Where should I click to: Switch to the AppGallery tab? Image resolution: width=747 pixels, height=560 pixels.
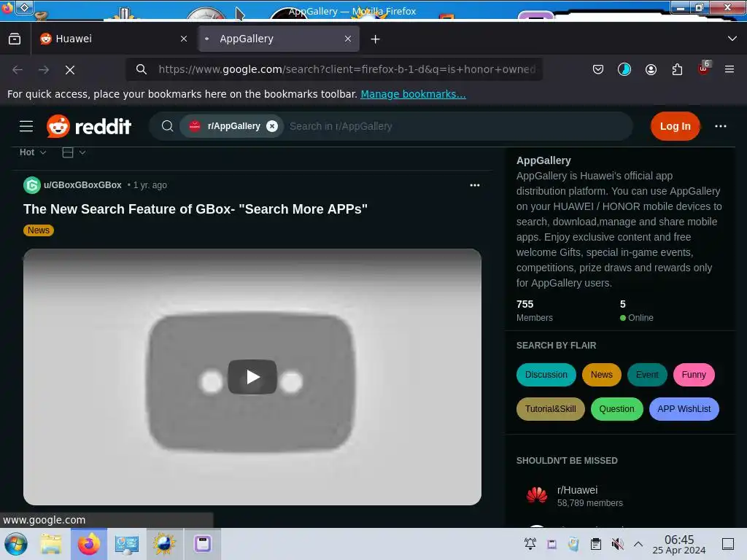tap(278, 39)
